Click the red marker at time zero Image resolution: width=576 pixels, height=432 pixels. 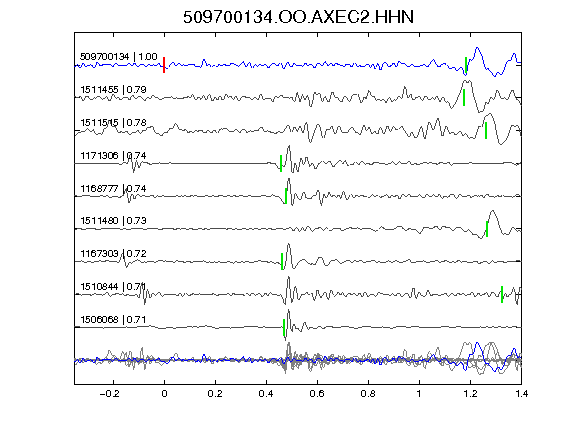164,65
